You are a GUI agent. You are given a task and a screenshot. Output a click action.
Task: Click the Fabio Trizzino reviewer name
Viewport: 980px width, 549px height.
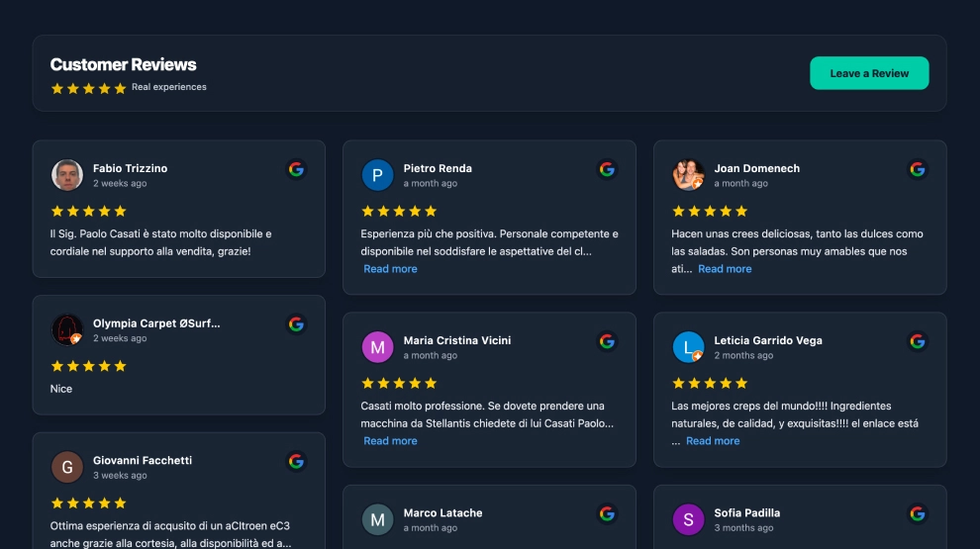coord(130,168)
